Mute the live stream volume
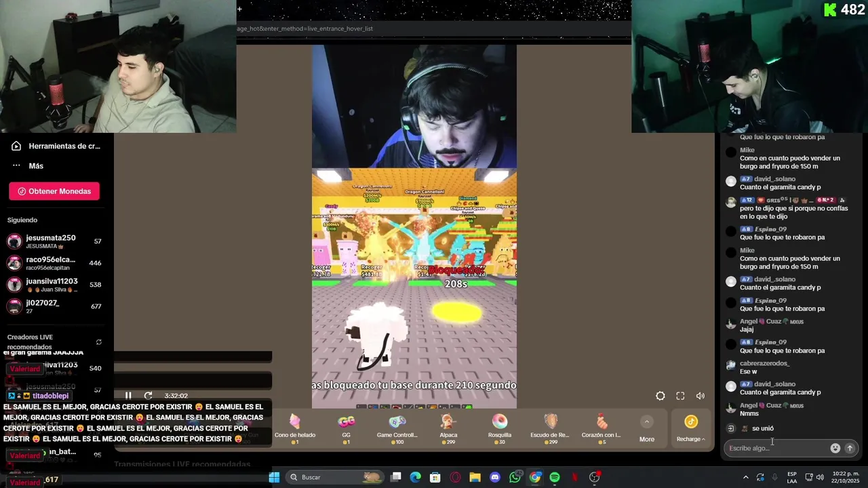The image size is (868, 488). [701, 396]
